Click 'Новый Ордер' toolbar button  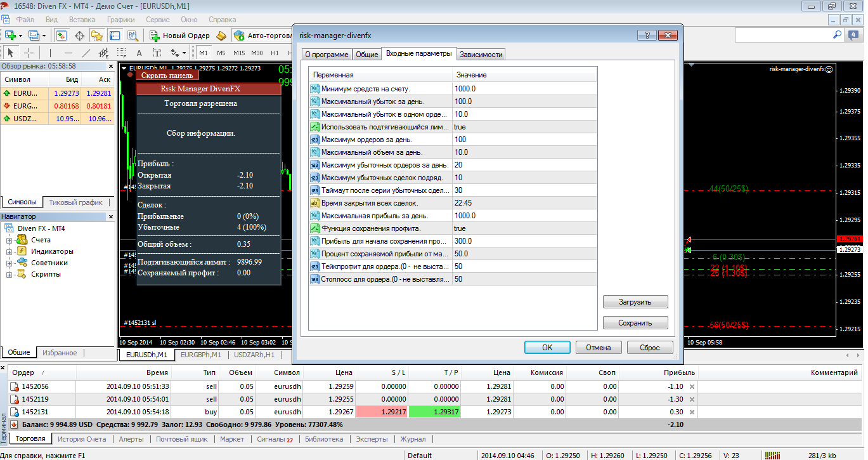[179, 36]
